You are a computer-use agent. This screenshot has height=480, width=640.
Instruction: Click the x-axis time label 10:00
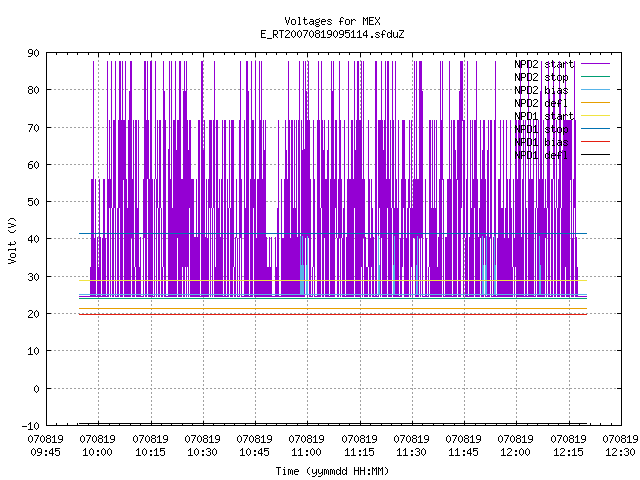98,452
